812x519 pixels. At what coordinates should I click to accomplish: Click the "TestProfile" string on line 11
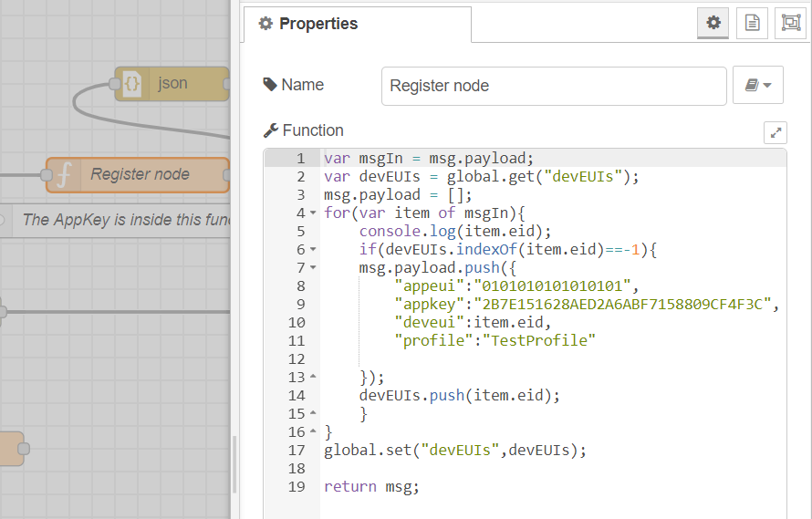pos(538,340)
